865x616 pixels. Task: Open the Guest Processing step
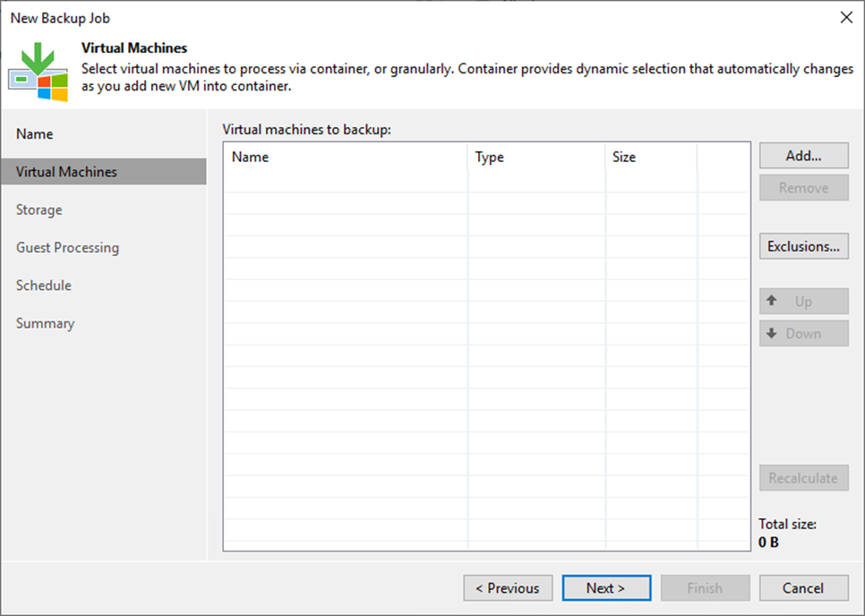pyautogui.click(x=67, y=247)
